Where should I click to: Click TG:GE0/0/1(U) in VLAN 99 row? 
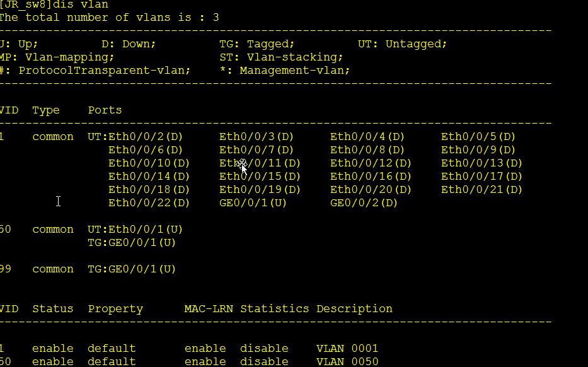coord(132,269)
